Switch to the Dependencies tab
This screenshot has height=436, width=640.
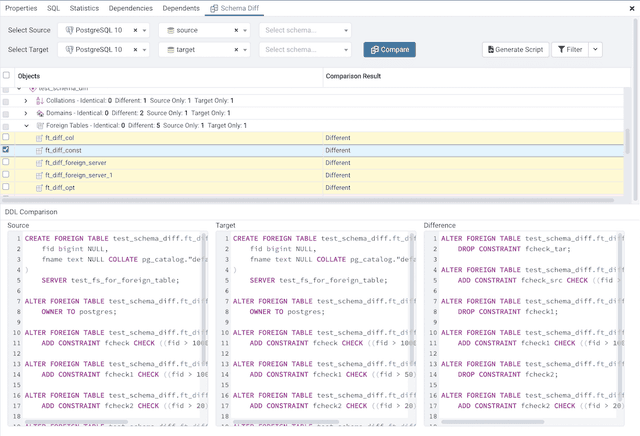[131, 8]
